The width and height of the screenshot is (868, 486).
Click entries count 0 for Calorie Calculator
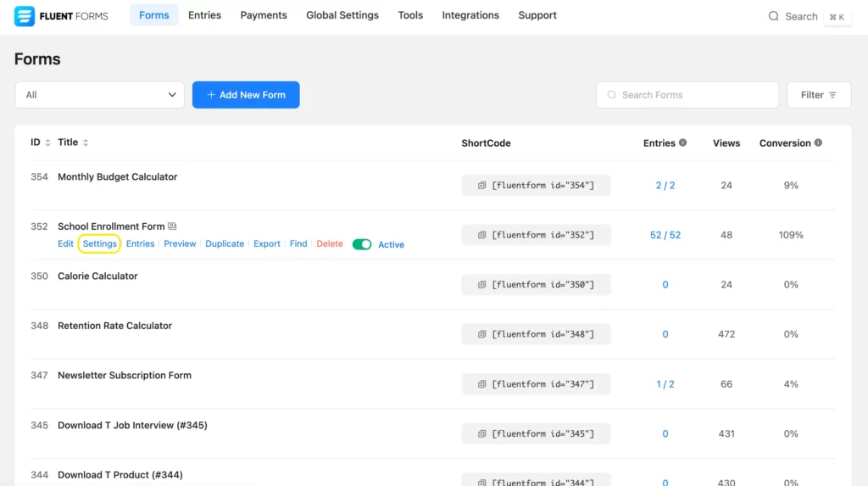[665, 284]
